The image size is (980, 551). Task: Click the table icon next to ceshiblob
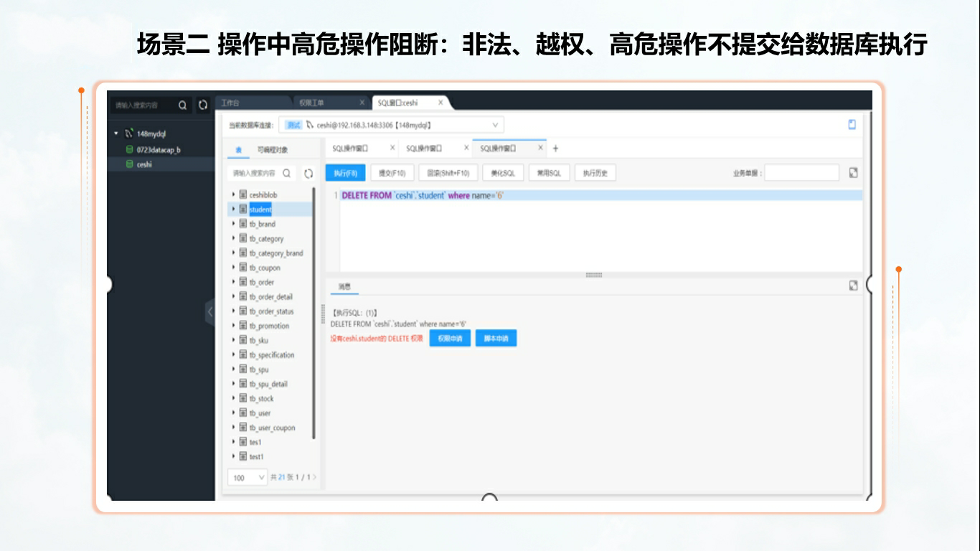point(243,194)
